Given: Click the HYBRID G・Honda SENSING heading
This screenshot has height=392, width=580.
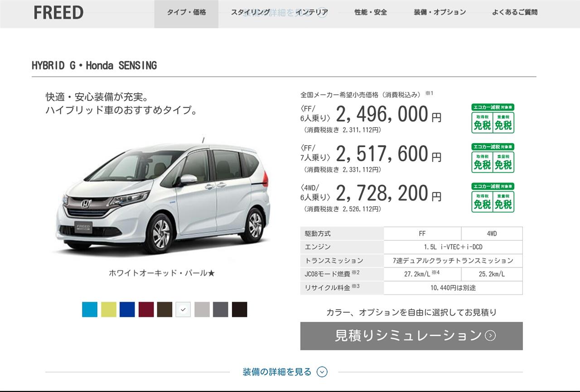Looking at the screenshot, I should click(94, 66).
